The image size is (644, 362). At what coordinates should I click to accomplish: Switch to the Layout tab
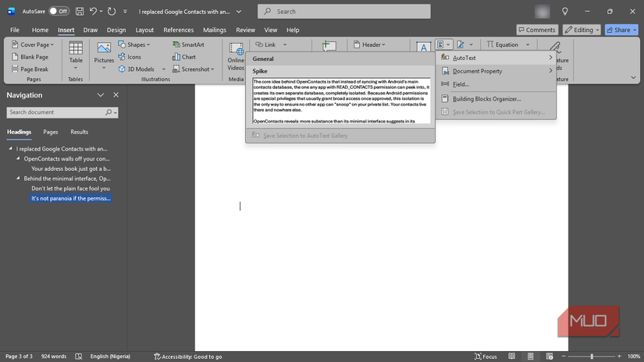144,30
